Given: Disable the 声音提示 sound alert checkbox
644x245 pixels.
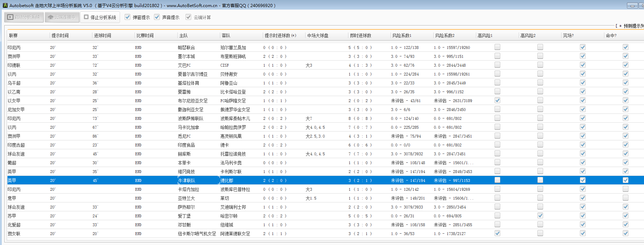Looking at the screenshot, I should click(x=157, y=17).
